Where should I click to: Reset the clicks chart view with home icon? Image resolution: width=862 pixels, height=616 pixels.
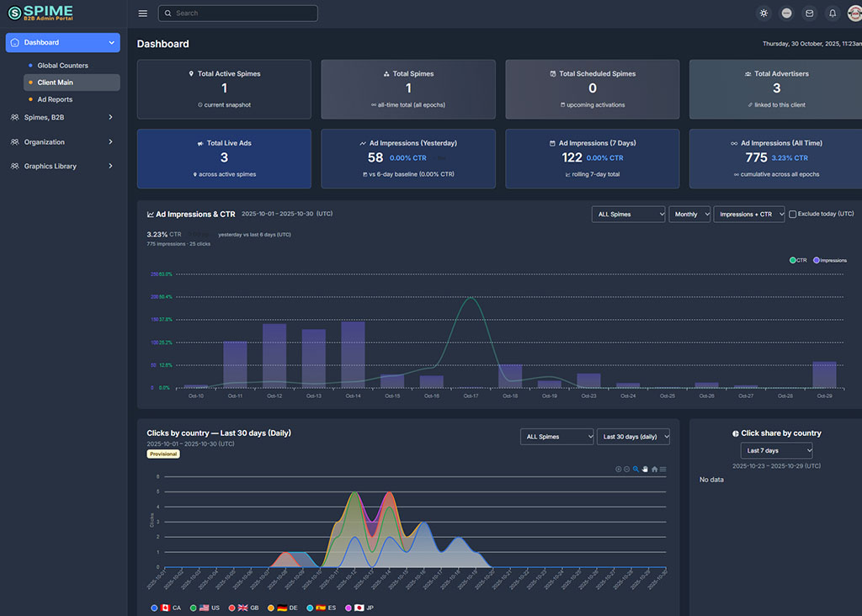[x=655, y=470]
